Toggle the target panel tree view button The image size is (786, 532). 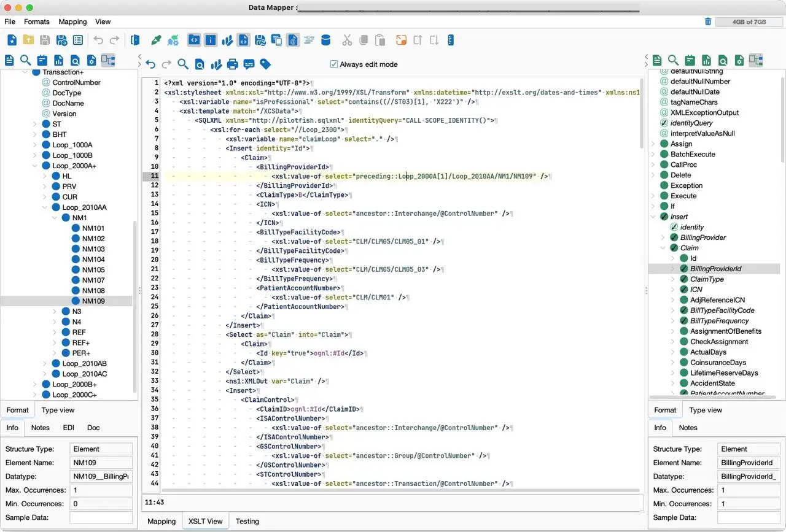tap(756, 60)
